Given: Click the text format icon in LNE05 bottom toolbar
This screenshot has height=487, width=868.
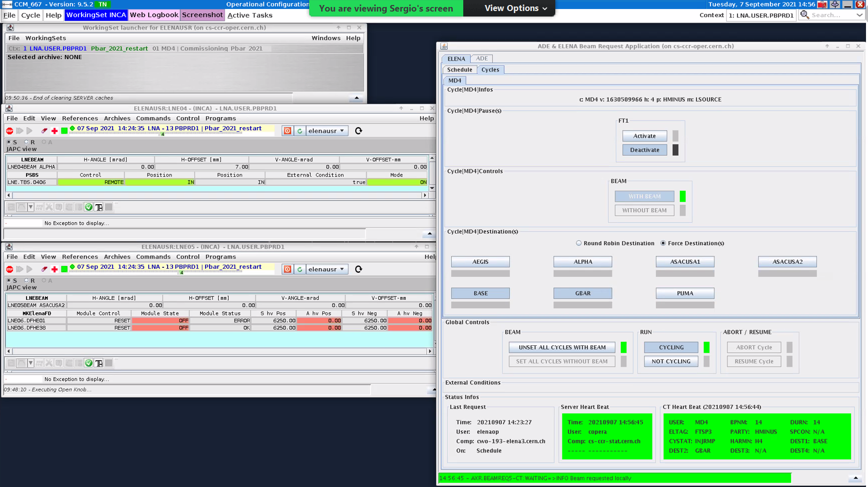Looking at the screenshot, I should tap(99, 363).
